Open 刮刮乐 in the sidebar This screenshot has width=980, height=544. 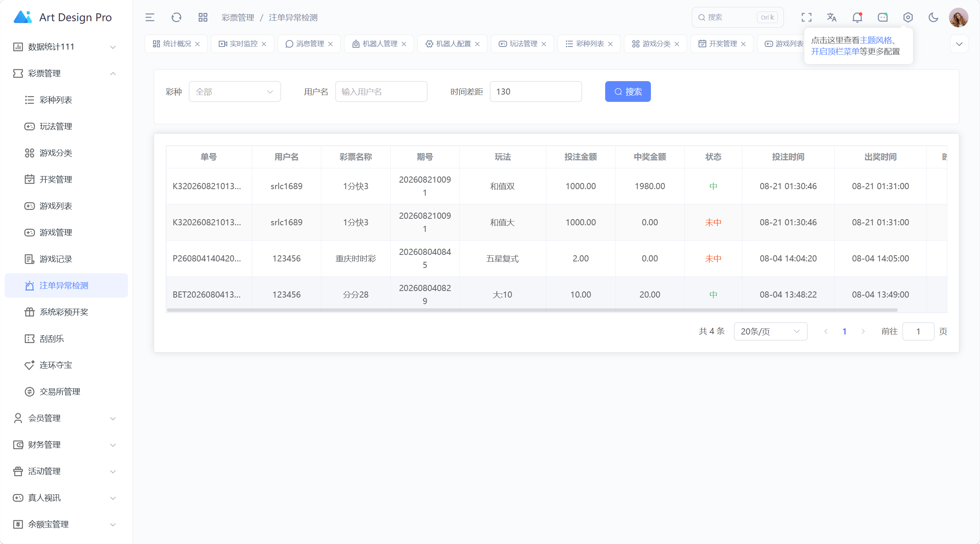click(66, 339)
